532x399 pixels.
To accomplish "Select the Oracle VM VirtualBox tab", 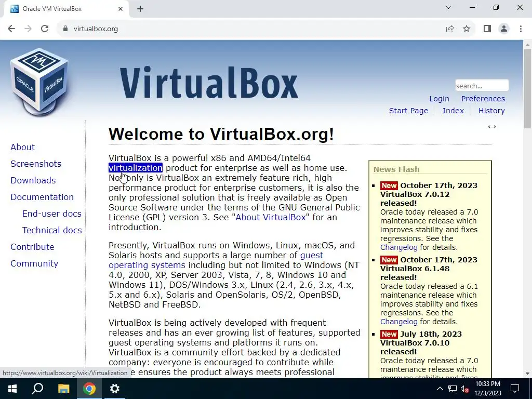I will (x=66, y=9).
